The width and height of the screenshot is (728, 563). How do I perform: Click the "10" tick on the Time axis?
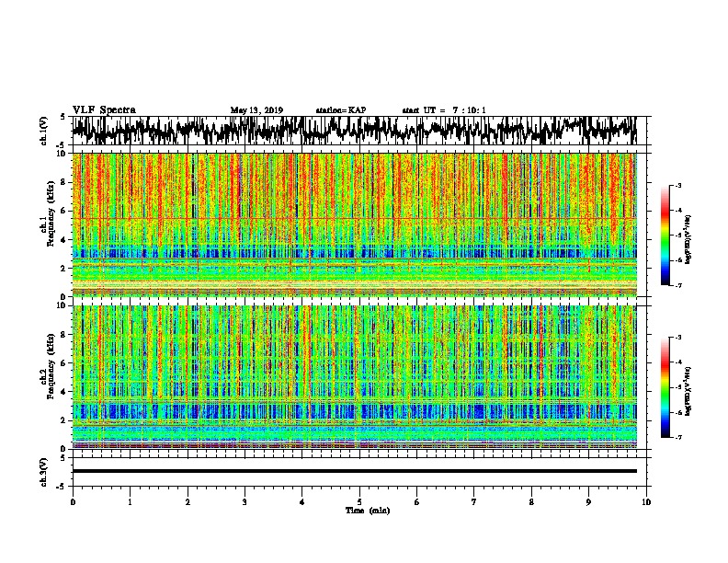coord(646,502)
